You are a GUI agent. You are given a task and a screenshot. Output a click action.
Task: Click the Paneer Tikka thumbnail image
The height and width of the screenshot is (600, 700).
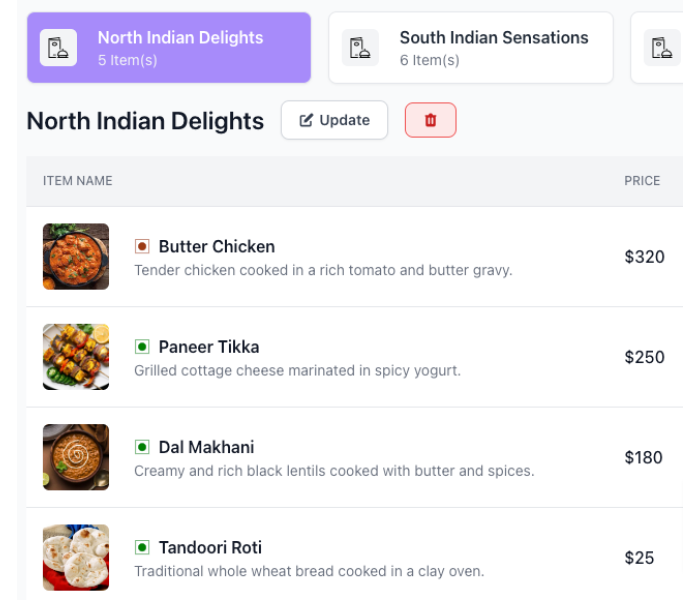(x=76, y=357)
